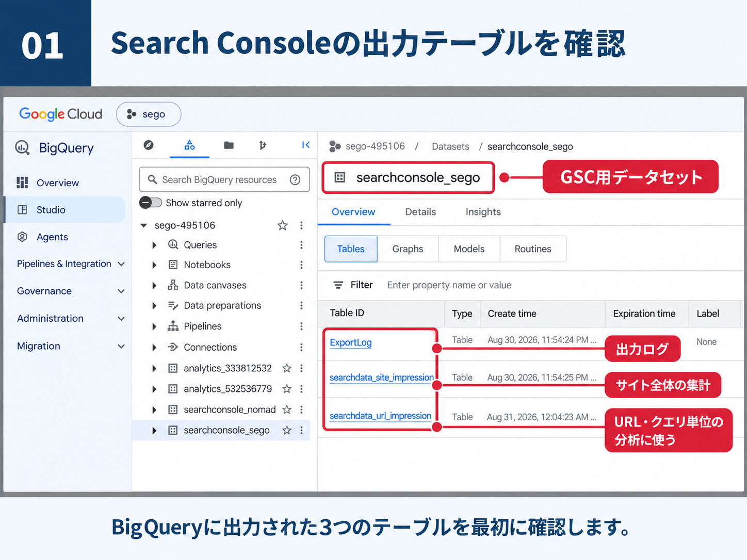Viewport: 747px width, 560px height.
Task: Expand the searchconsole_sego dataset
Action: (154, 430)
